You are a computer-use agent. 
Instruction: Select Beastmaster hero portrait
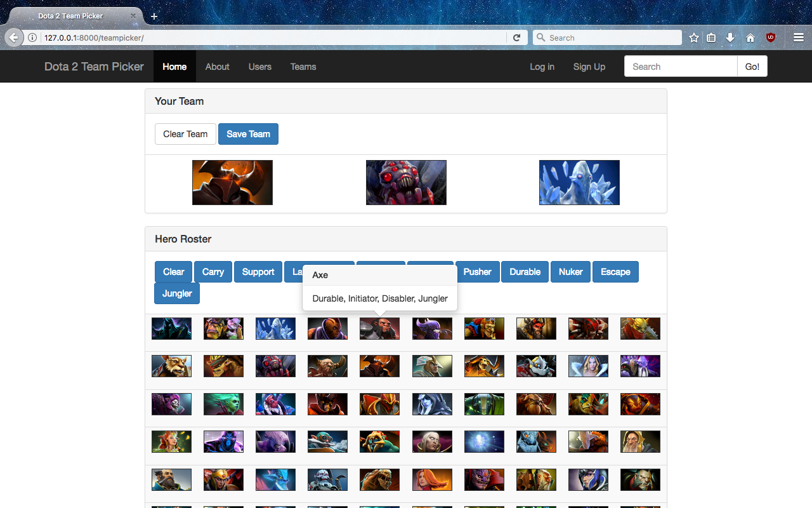click(536, 328)
